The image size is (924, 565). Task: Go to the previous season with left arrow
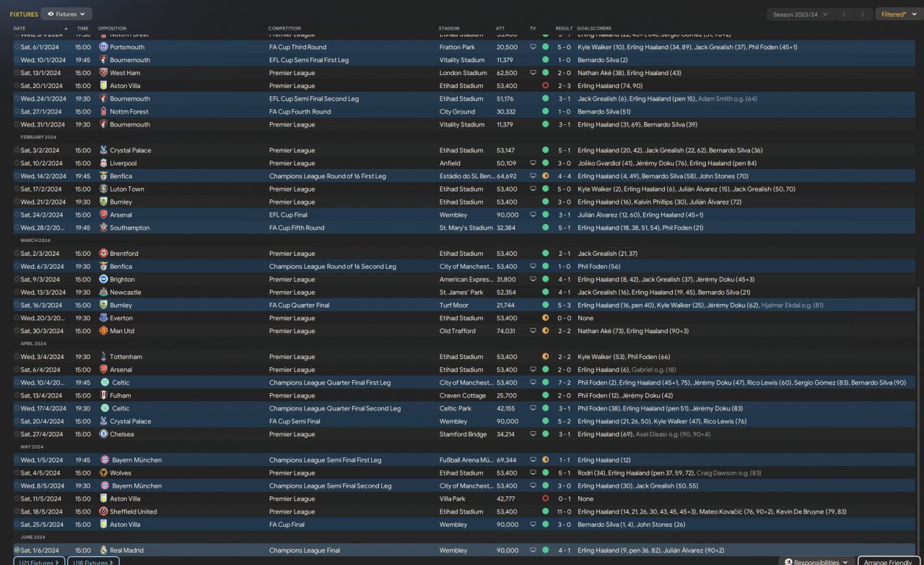(x=844, y=14)
